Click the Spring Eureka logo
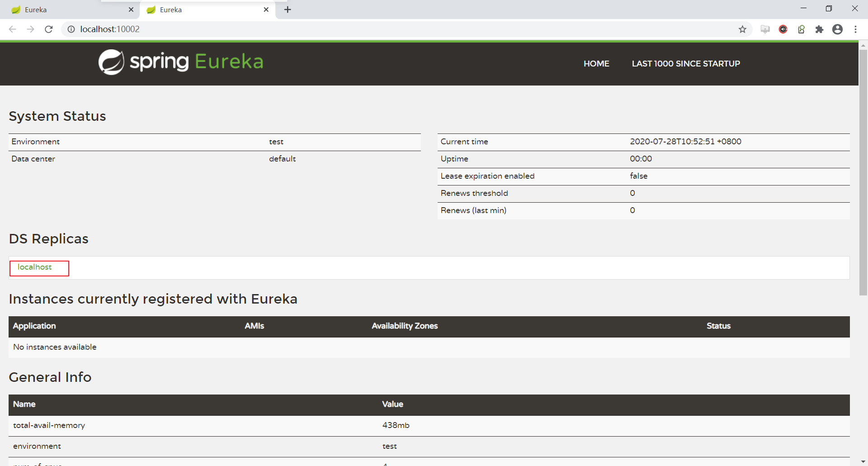Image resolution: width=868 pixels, height=466 pixels. click(x=181, y=62)
